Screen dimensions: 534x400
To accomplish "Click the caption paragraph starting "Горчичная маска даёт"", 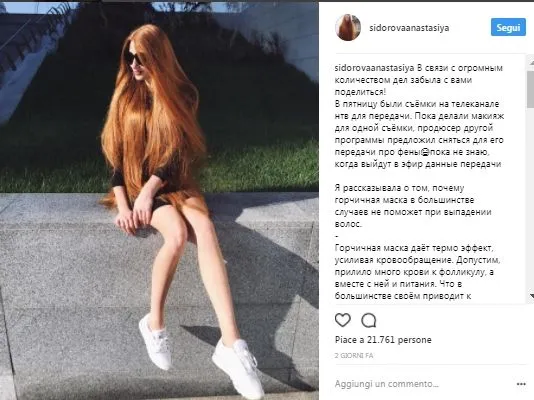I will pos(417,272).
